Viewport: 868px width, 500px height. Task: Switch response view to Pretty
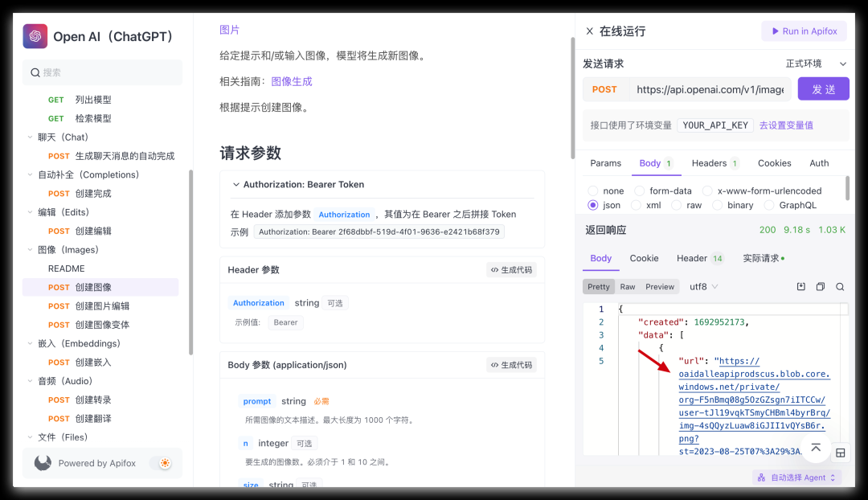coord(599,287)
